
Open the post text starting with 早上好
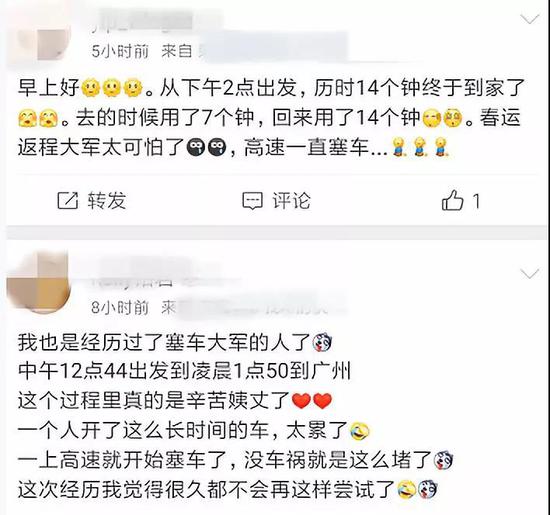tap(271, 117)
